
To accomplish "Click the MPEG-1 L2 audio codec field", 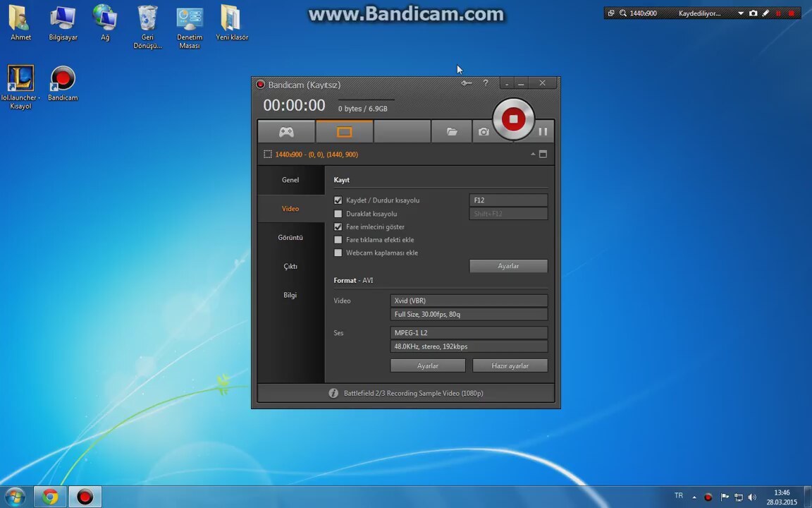I will tap(469, 333).
